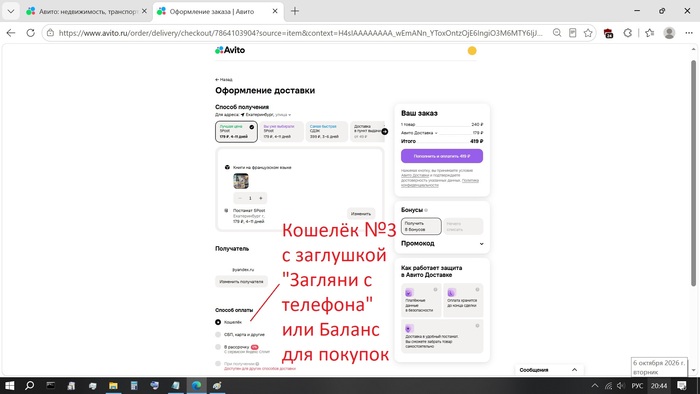View site information lock icon

(50, 33)
